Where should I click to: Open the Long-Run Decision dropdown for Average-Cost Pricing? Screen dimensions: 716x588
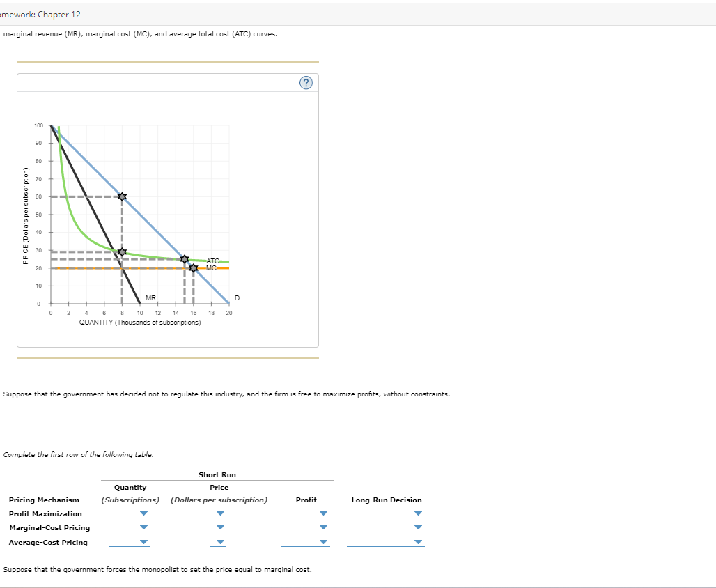[x=418, y=543]
